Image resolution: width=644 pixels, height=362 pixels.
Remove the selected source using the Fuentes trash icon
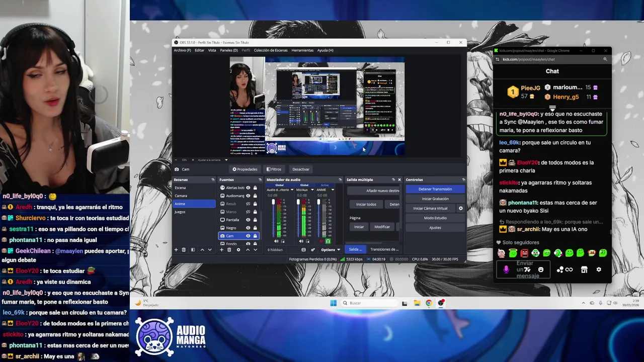tap(229, 250)
